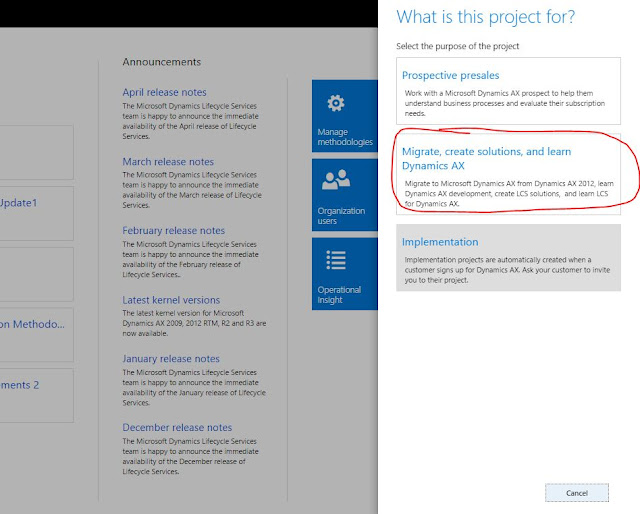Viewport: 640px width, 514px height.
Task: Click the Prospective presales description text
Action: coord(505,103)
